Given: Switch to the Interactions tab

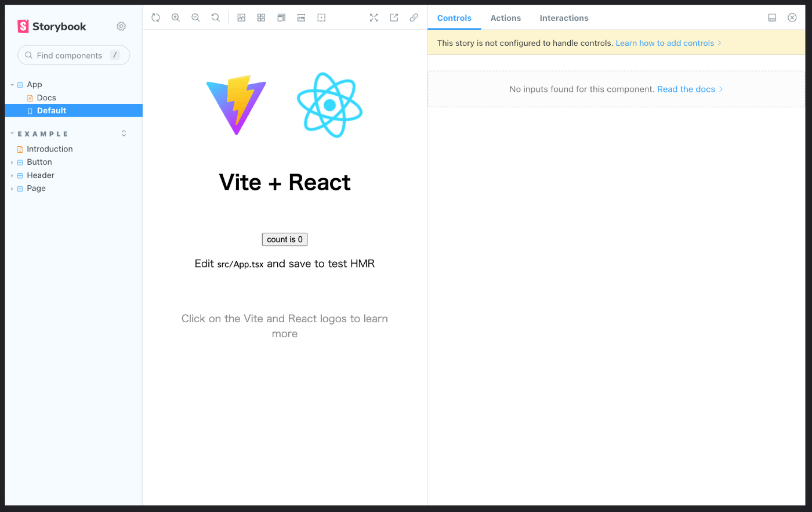Looking at the screenshot, I should click(x=564, y=18).
